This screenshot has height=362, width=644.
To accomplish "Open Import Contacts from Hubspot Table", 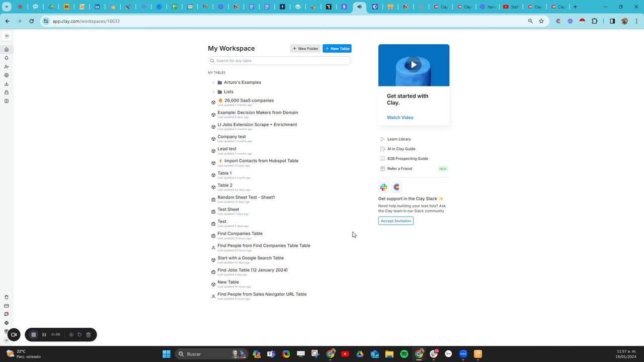I will (x=261, y=161).
